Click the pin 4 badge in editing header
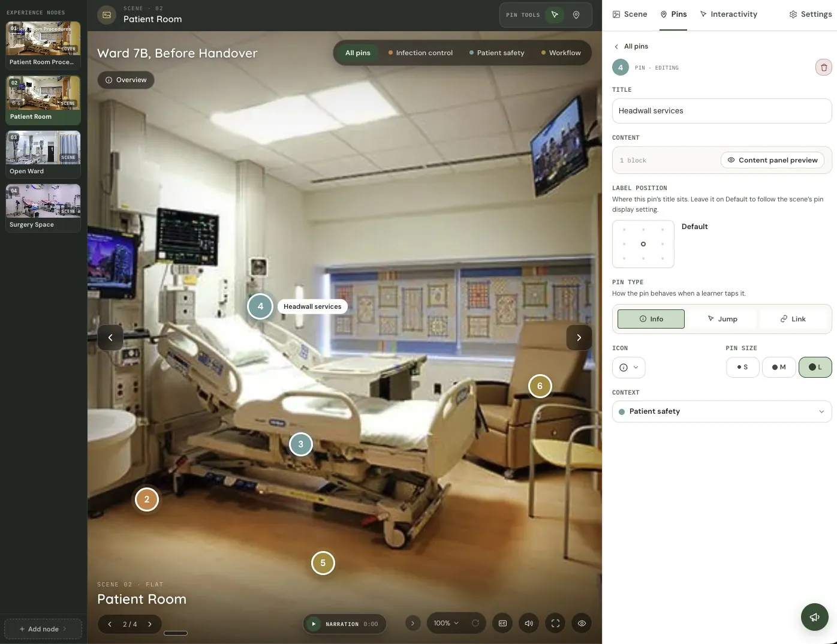 (x=621, y=67)
